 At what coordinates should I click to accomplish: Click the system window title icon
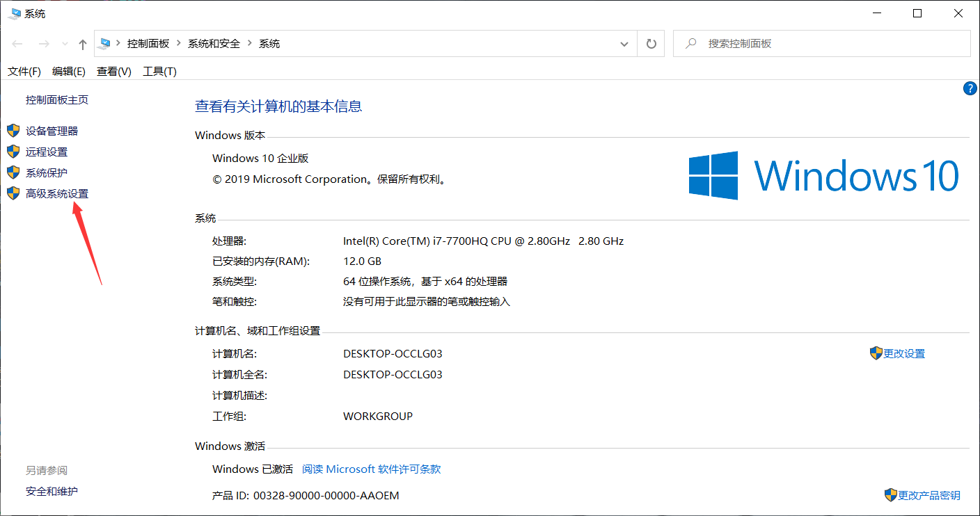pos(14,13)
